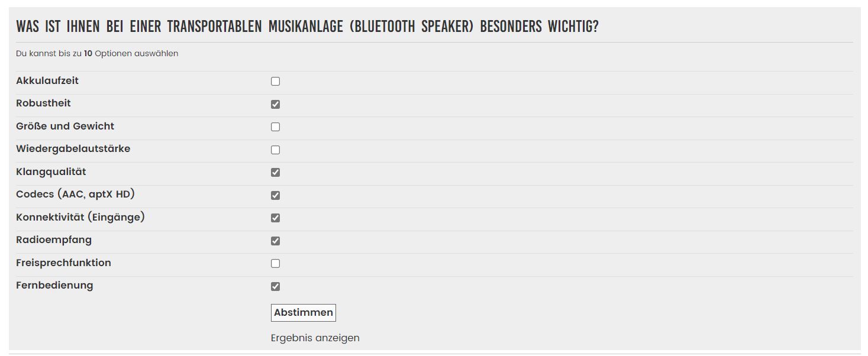Click the Radioempfang label text
Image resolution: width=868 pixels, height=356 pixels.
(54, 240)
